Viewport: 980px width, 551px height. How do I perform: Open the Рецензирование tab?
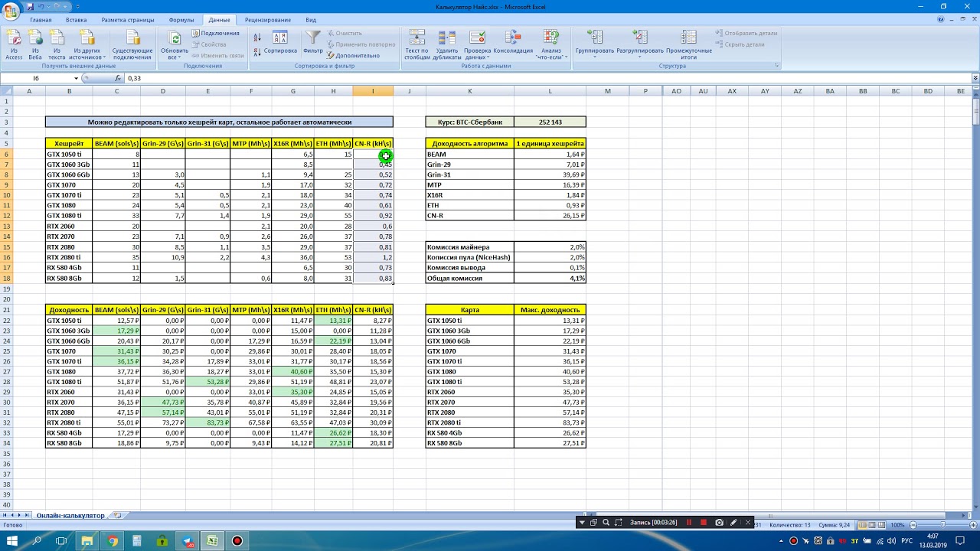[x=269, y=20]
